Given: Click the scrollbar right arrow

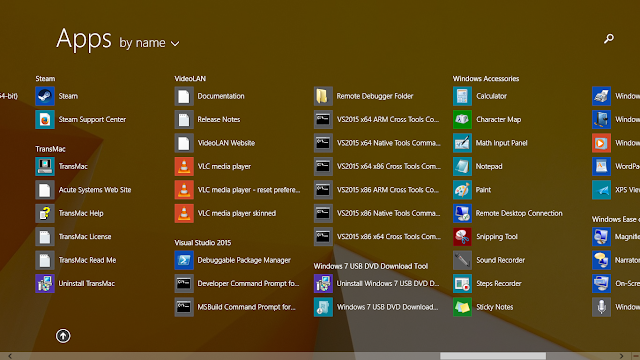Looking at the screenshot, I should [x=621, y=356].
